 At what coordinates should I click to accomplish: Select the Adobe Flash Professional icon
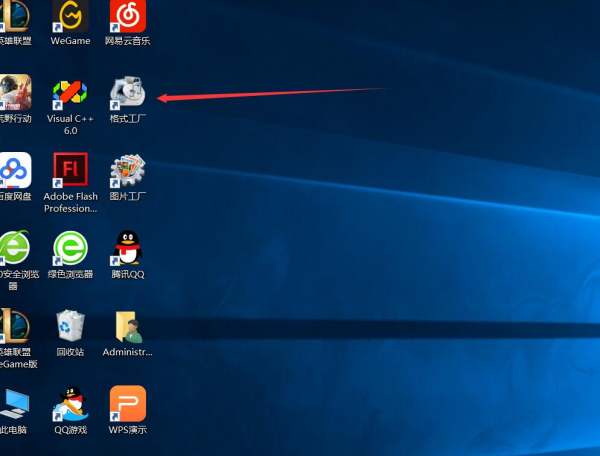point(70,171)
